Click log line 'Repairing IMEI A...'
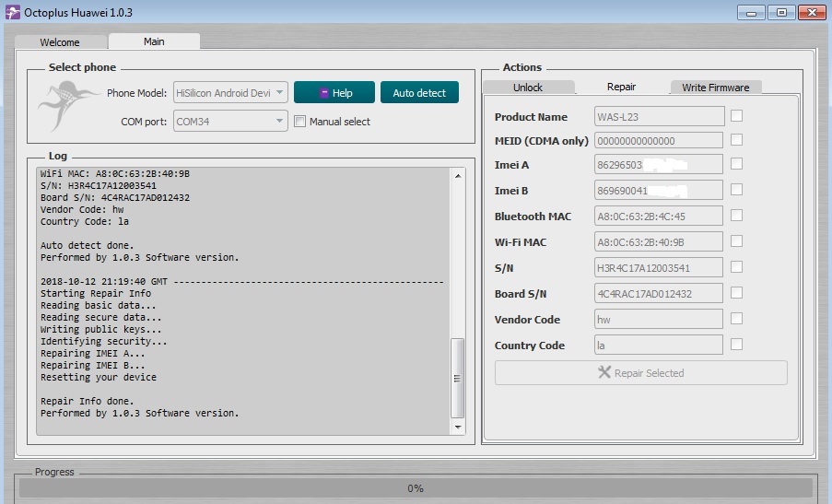Viewport: 832px width, 504px height. (92, 353)
